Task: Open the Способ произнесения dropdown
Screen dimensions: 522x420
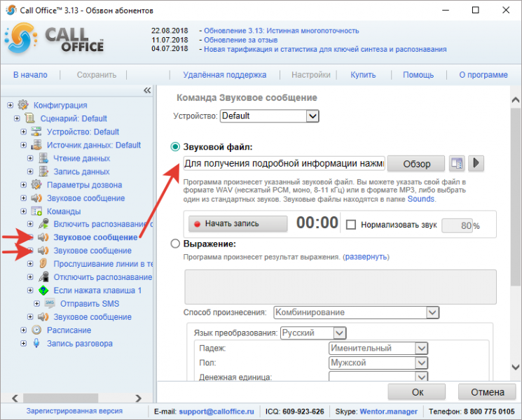Action: point(432,312)
